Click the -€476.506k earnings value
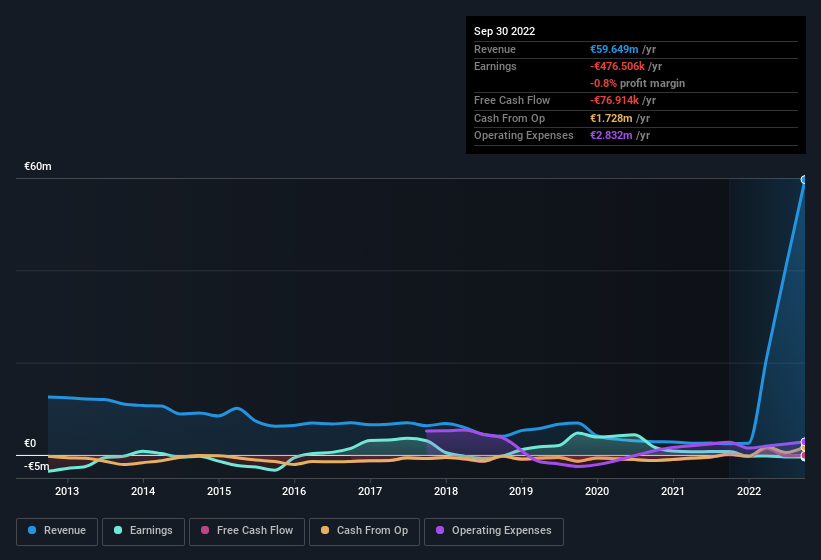The width and height of the screenshot is (821, 560). coord(617,66)
